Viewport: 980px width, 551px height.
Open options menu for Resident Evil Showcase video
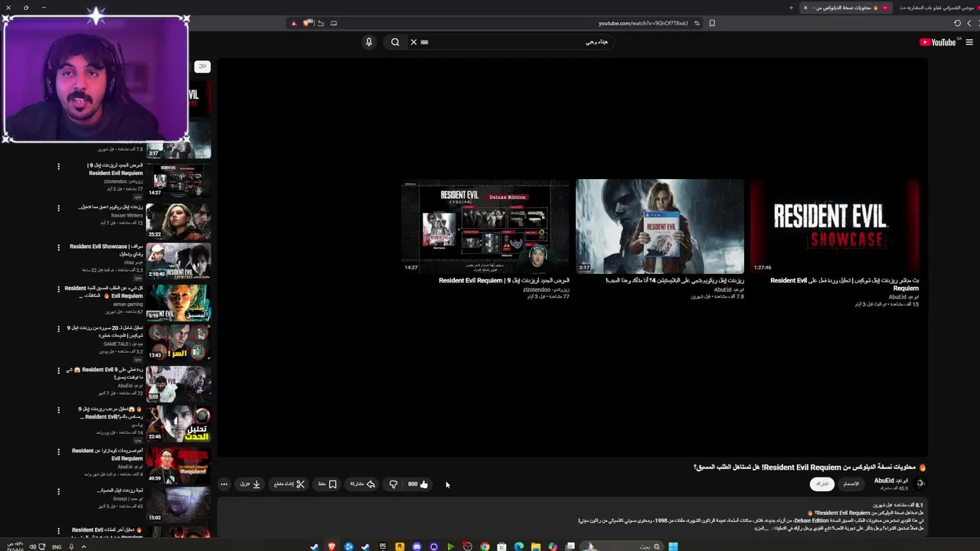58,248
